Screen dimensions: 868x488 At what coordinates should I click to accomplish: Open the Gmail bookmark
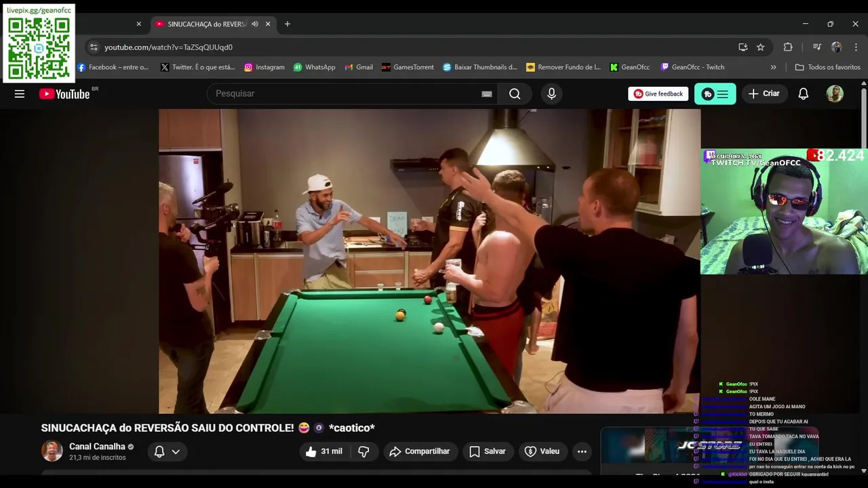pos(359,67)
